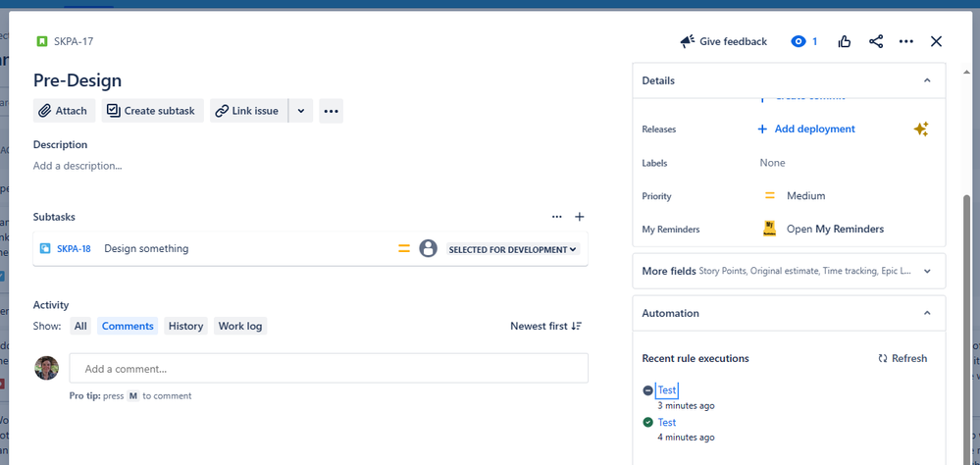Click green success status icon for Test rule
The height and width of the screenshot is (465, 980).
click(x=648, y=423)
